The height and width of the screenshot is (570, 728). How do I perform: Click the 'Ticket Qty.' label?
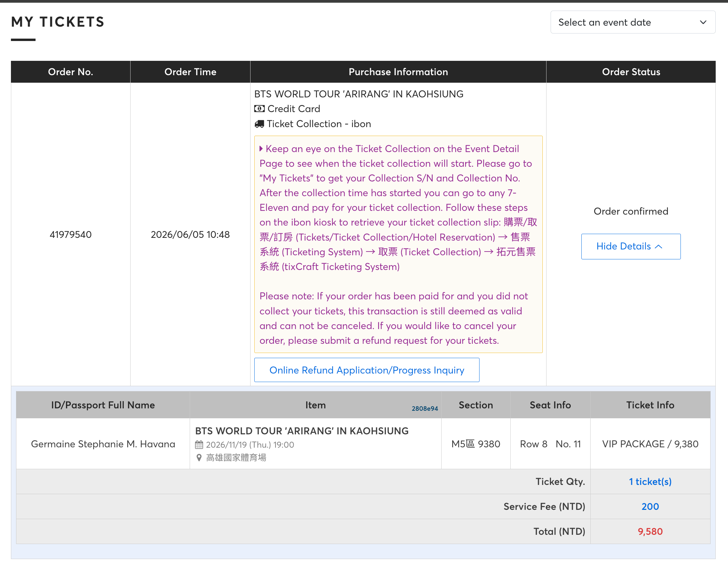point(560,481)
